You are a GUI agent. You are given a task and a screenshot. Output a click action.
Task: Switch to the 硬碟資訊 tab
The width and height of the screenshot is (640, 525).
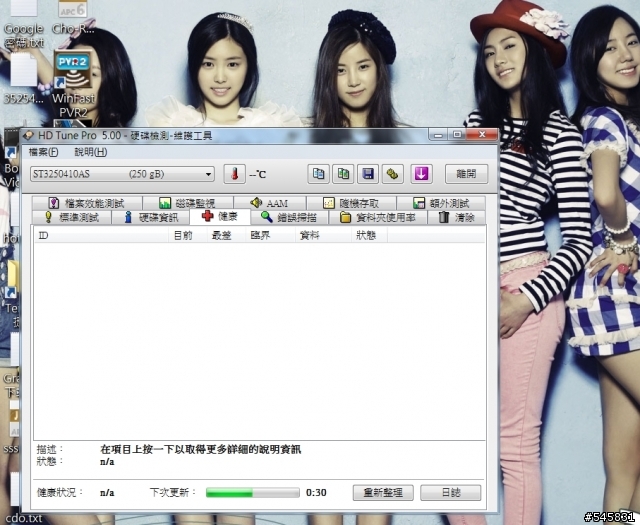[150, 217]
